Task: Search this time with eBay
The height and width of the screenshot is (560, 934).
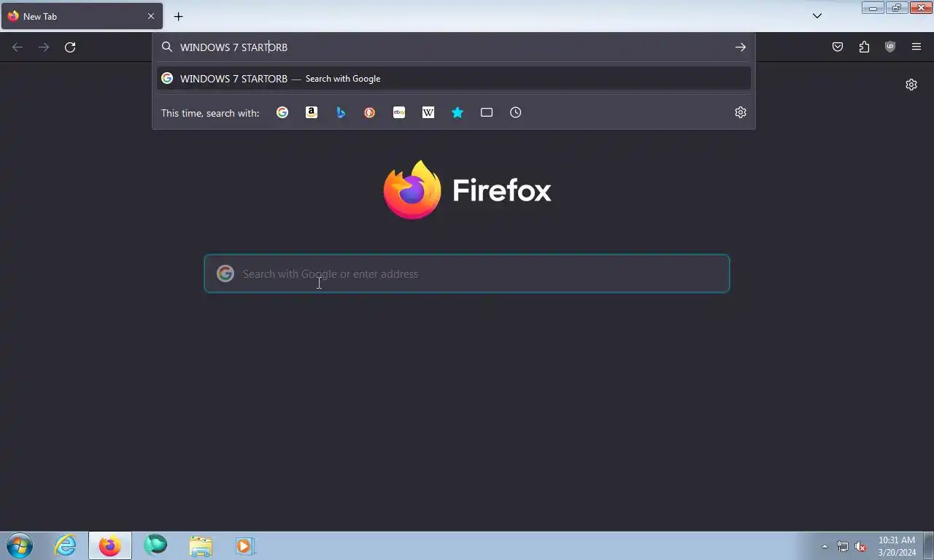Action: (x=399, y=112)
